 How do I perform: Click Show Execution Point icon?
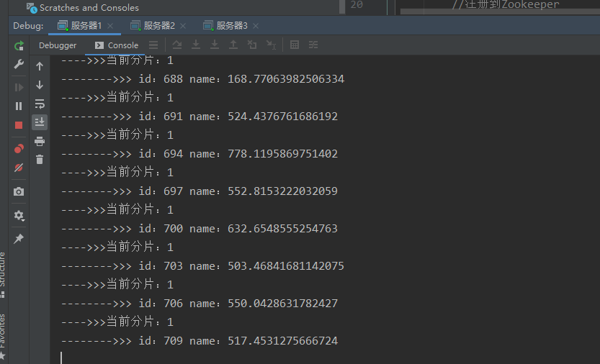[x=153, y=45]
